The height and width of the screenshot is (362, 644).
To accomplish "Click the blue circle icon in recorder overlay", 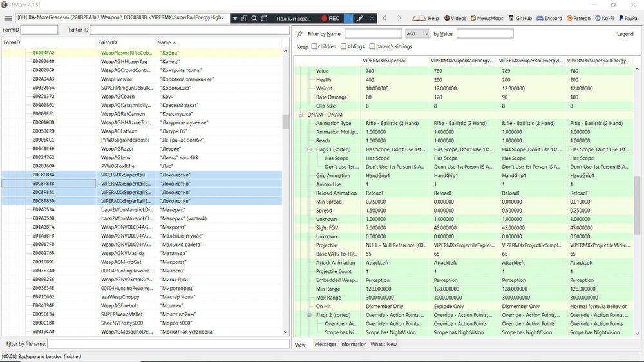I will click(x=348, y=19).
